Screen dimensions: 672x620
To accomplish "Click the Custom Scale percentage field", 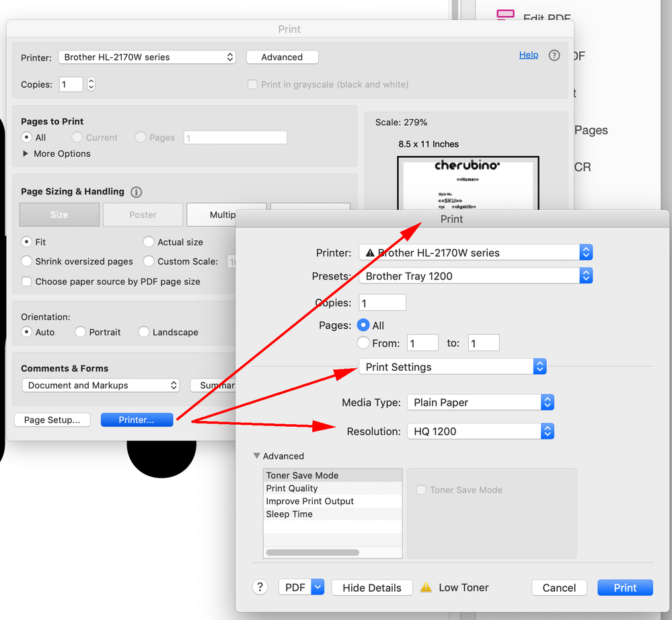I will coord(231,262).
